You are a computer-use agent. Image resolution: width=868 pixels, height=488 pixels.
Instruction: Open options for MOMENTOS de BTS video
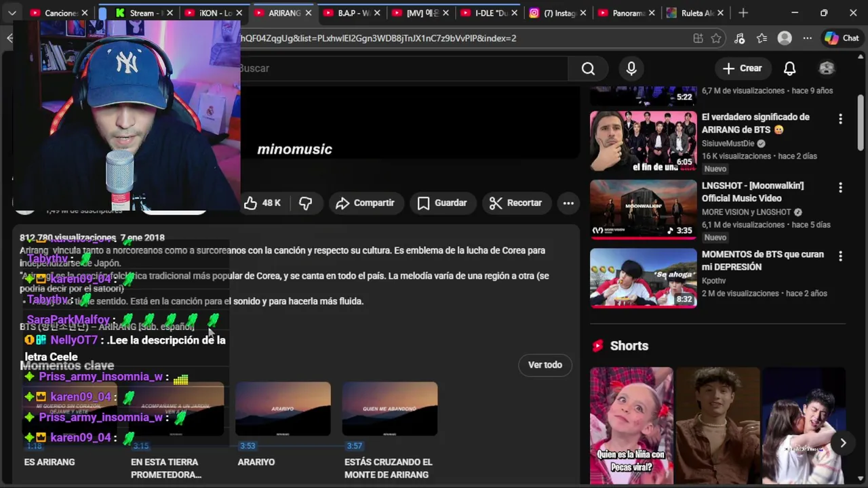click(x=840, y=256)
